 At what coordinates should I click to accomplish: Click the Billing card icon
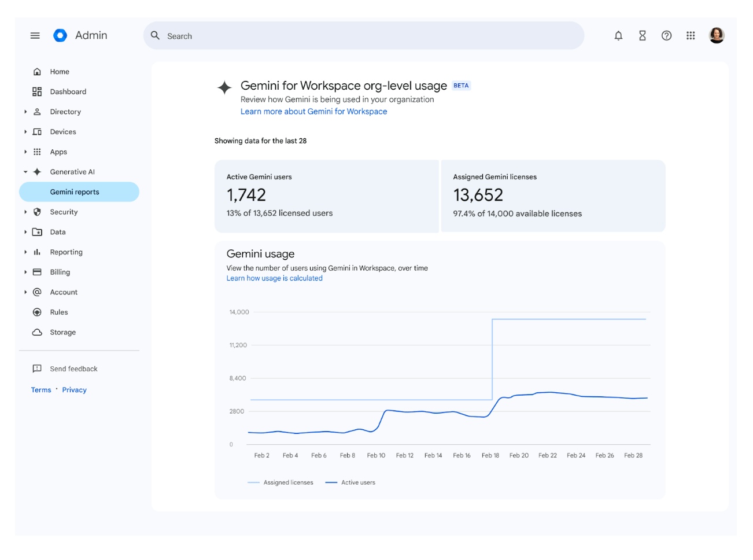37,272
